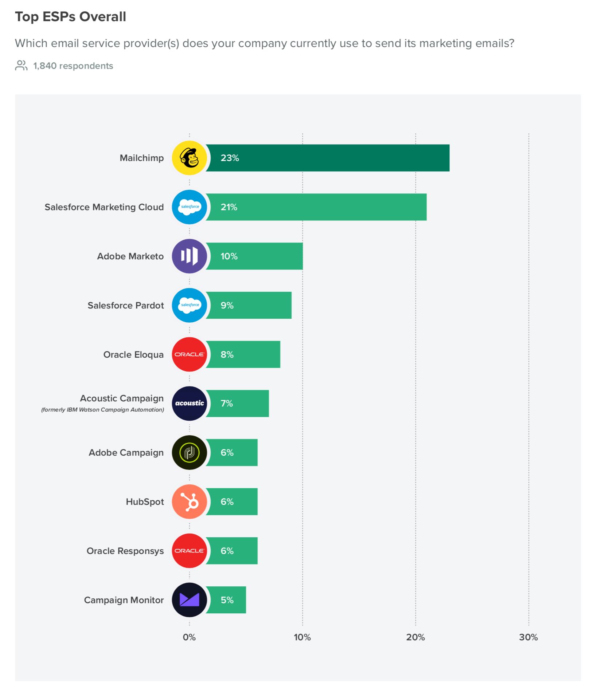Screen dimensions: 594x700
Task: Click the Oracle Responsys text label
Action: click(x=125, y=551)
